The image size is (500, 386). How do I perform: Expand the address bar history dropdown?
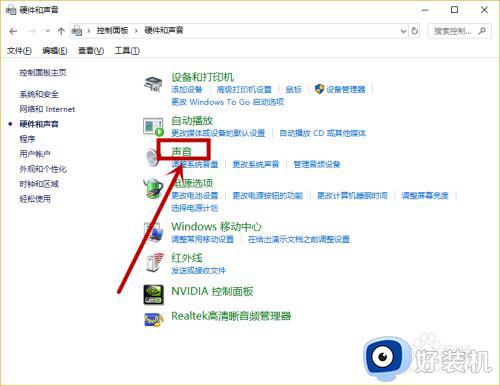403,31
